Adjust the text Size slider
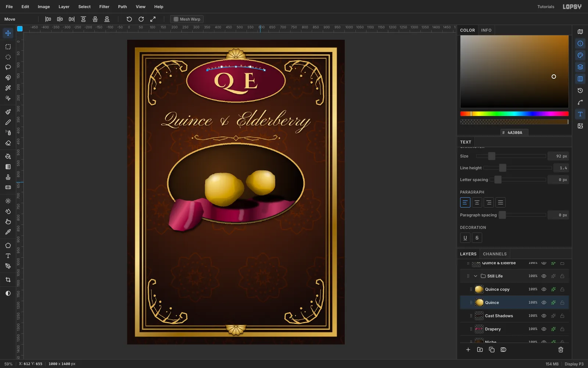Screen dimensions: 588x368 (x=511, y=156)
